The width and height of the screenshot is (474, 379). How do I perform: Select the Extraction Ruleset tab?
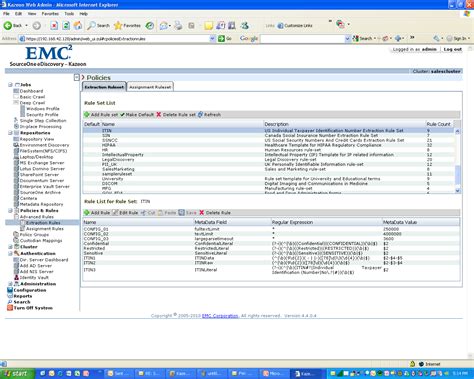coord(104,87)
